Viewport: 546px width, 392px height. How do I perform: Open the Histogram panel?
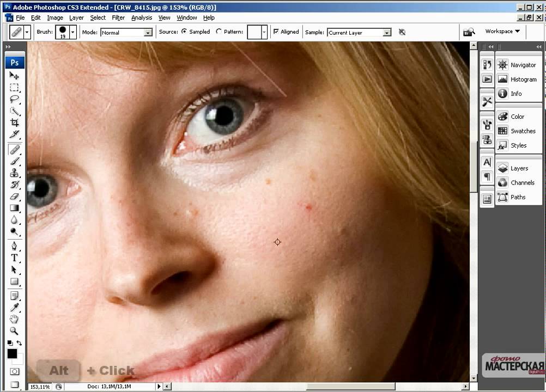click(519, 79)
